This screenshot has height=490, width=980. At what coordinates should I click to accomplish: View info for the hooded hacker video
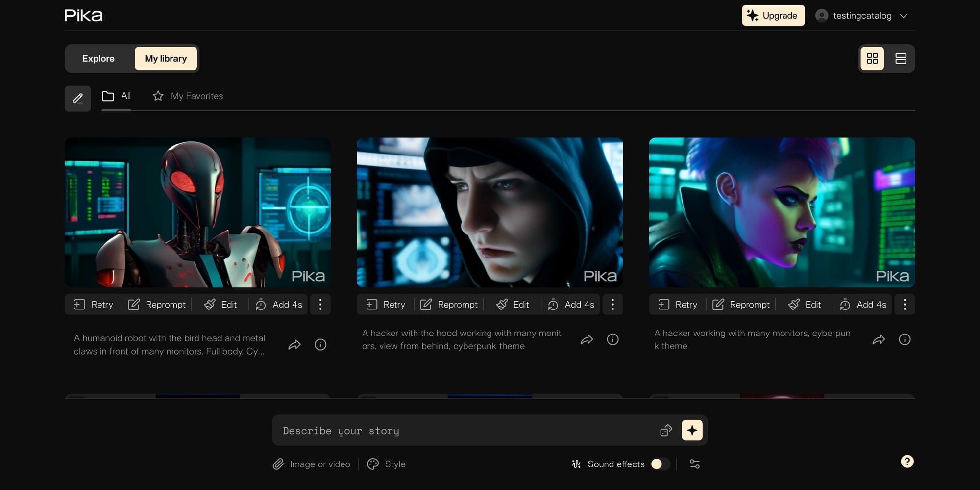point(612,339)
